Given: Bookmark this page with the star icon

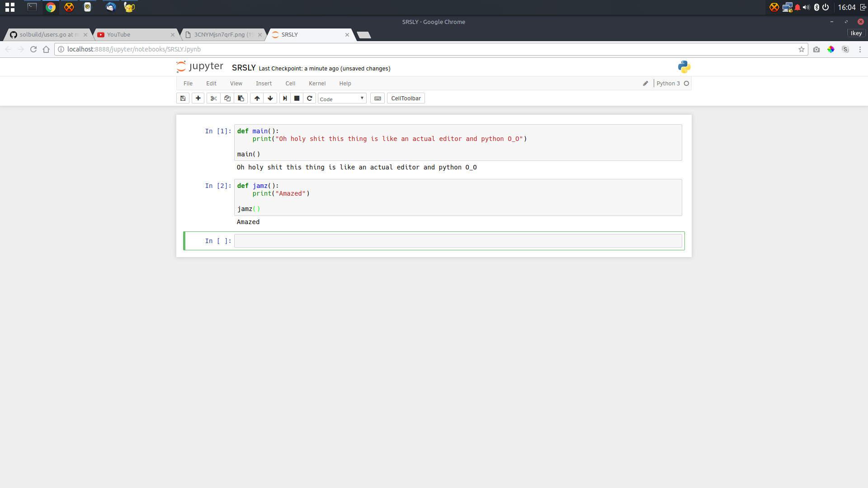Looking at the screenshot, I should coord(802,49).
